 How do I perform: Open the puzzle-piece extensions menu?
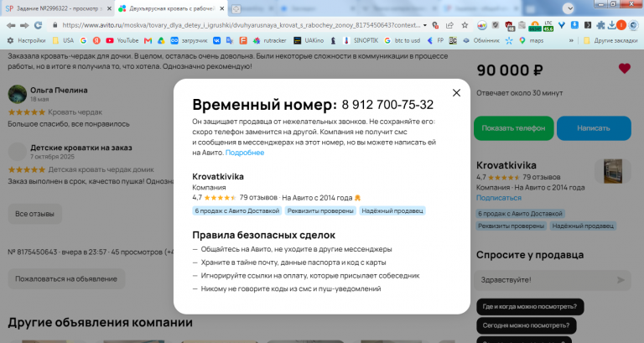tap(600, 25)
